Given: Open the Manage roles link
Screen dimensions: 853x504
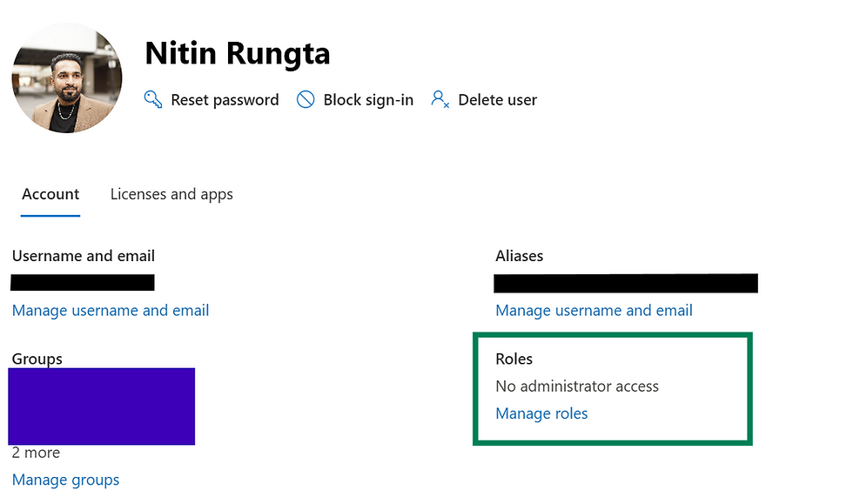Looking at the screenshot, I should 541,413.
